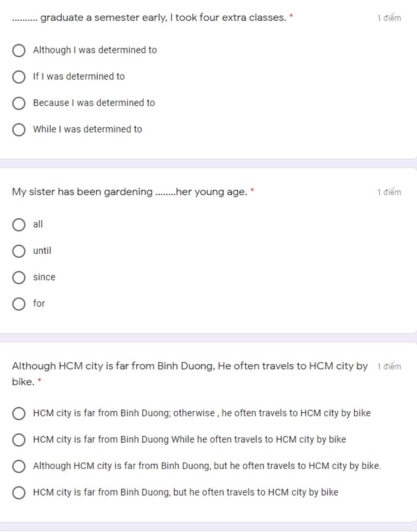Click the label text 'Because I was determined to'
The height and width of the screenshot is (532, 417).
point(94,103)
